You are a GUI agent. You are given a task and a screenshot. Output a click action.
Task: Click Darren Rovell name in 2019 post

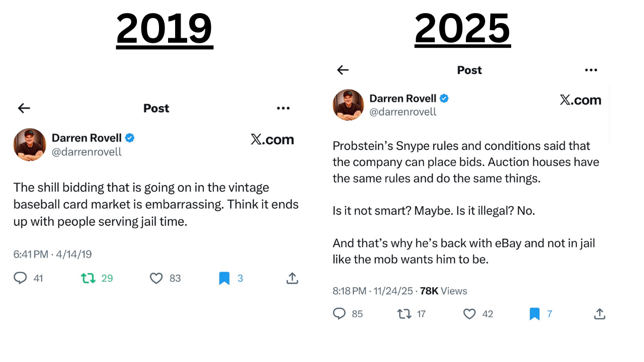coord(87,138)
